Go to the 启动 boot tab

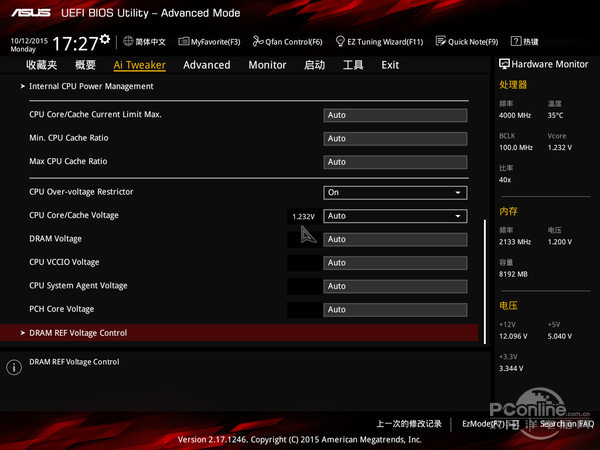tap(315, 65)
